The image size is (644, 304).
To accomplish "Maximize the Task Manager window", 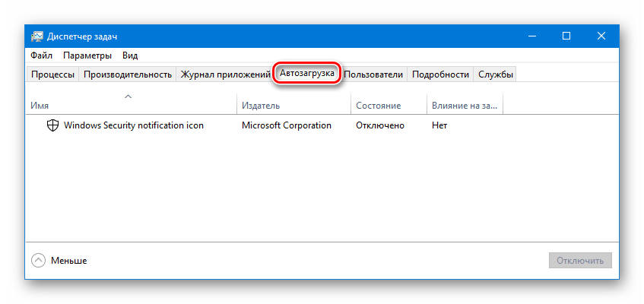I will coord(566,36).
